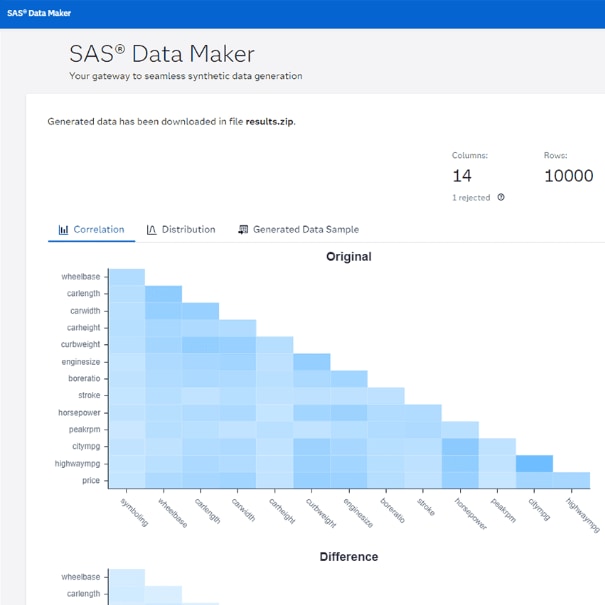The width and height of the screenshot is (605, 605).
Task: Click the wheelbase column label under Original chart
Action: coord(173,512)
